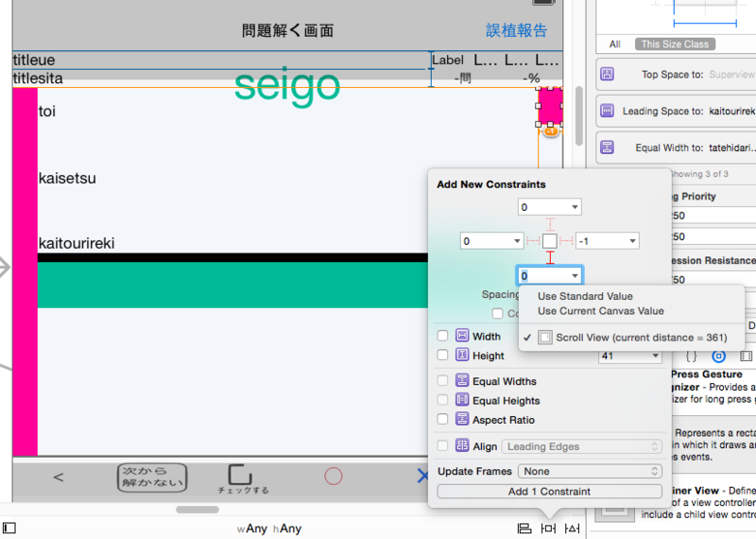Click the Align icon in popover

[x=462, y=445]
